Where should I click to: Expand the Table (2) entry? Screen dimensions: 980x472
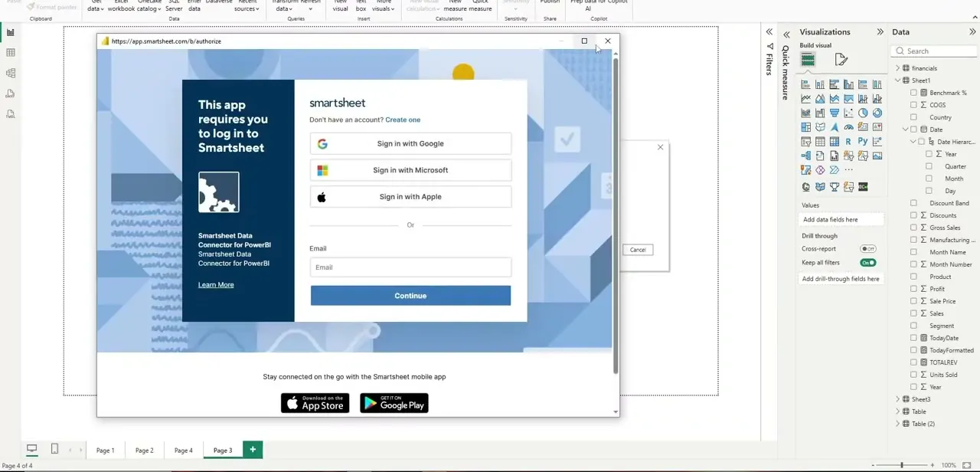897,424
